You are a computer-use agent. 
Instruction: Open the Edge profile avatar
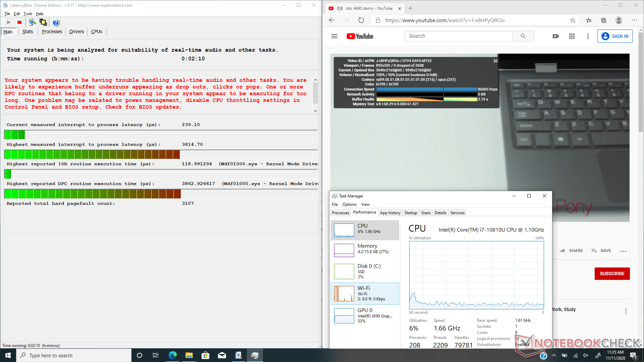pos(619,20)
